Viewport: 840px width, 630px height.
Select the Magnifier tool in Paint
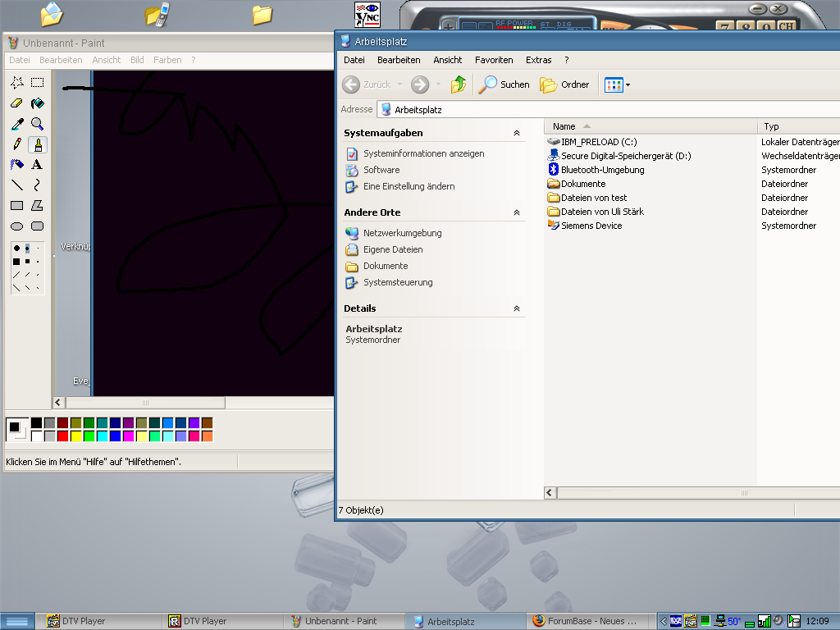(x=38, y=124)
